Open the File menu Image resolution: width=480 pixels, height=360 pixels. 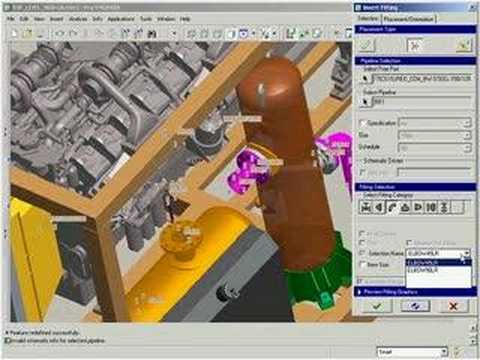[11, 19]
